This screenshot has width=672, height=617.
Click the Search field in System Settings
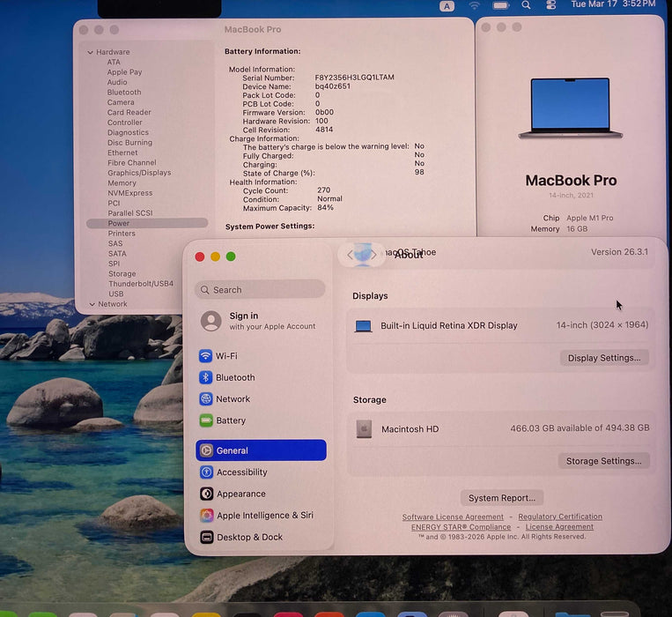pos(260,290)
